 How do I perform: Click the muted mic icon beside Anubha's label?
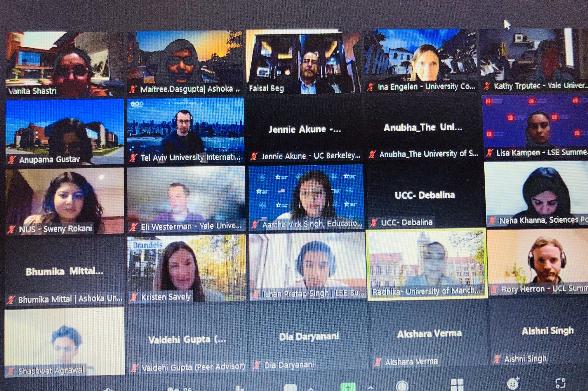click(x=372, y=154)
